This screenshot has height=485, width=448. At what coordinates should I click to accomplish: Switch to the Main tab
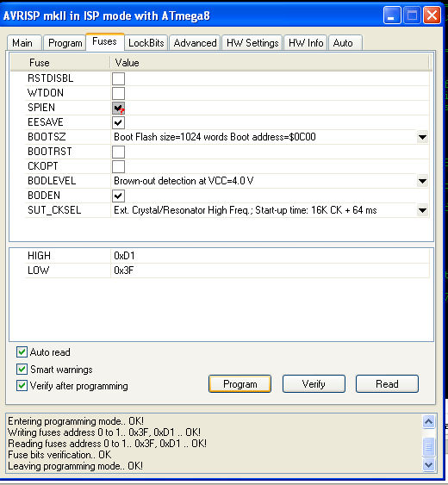point(24,43)
